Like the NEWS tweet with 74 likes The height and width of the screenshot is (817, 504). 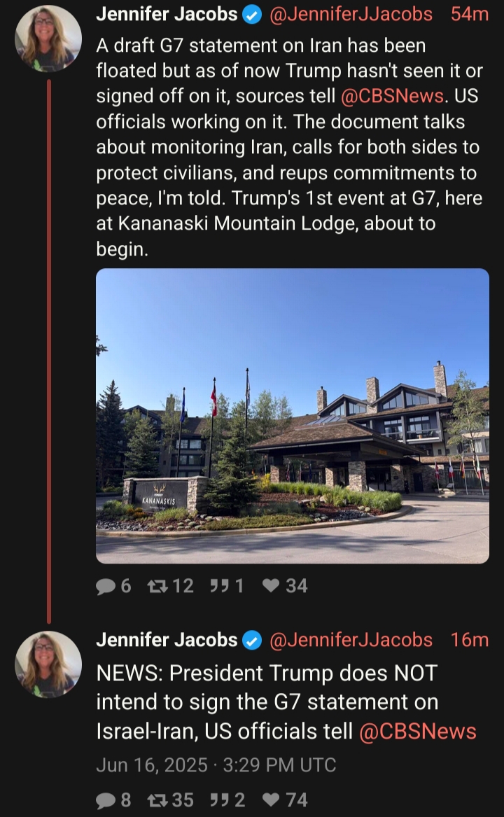click(x=285, y=799)
